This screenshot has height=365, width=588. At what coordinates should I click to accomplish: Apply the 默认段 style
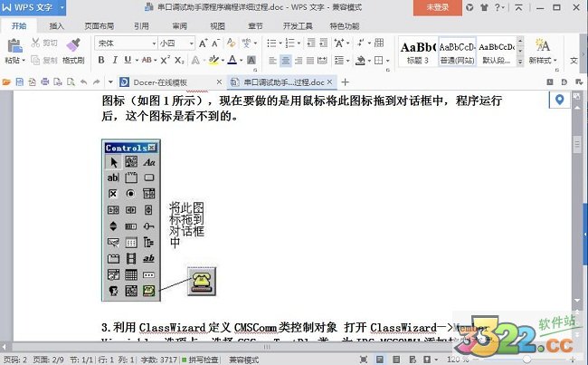[497, 52]
